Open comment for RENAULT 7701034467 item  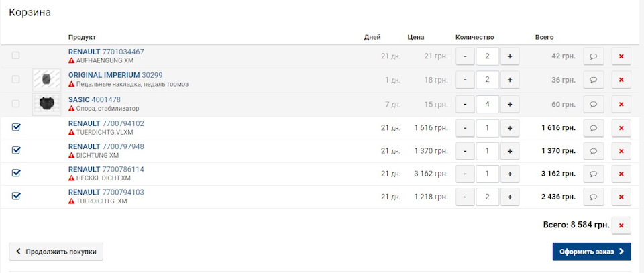594,56
